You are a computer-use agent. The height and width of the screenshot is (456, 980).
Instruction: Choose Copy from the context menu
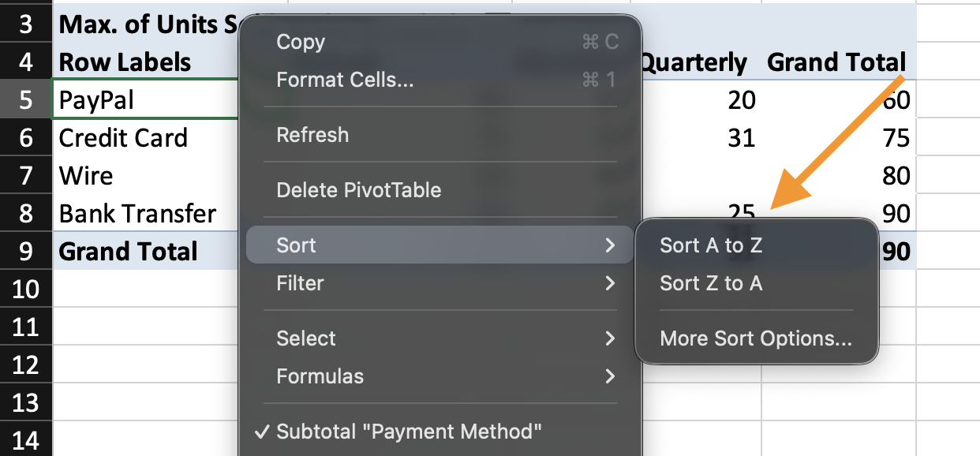(301, 43)
